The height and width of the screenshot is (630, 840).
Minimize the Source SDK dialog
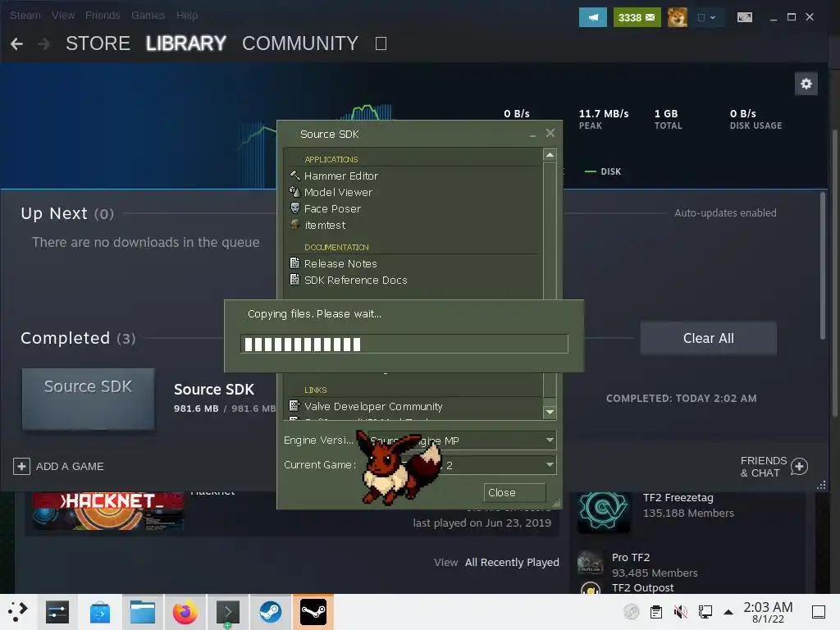[x=532, y=135]
